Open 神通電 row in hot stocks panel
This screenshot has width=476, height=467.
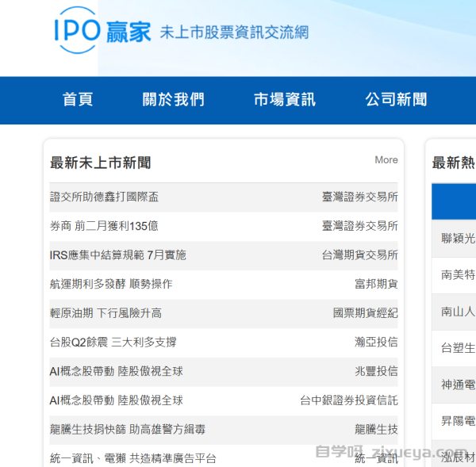click(x=454, y=385)
